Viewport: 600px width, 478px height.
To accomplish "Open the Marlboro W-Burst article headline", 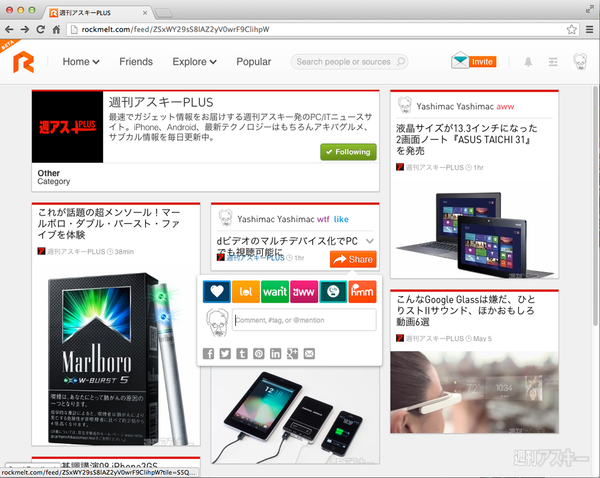I will pos(109,224).
